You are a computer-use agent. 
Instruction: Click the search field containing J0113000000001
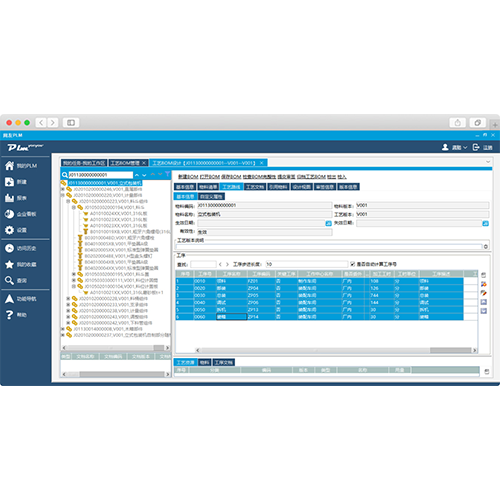click(101, 175)
